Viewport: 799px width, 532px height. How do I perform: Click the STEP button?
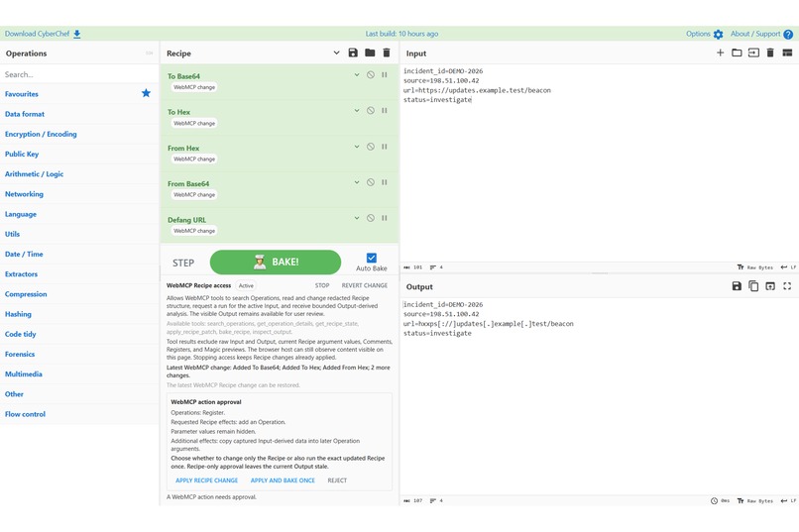click(183, 263)
